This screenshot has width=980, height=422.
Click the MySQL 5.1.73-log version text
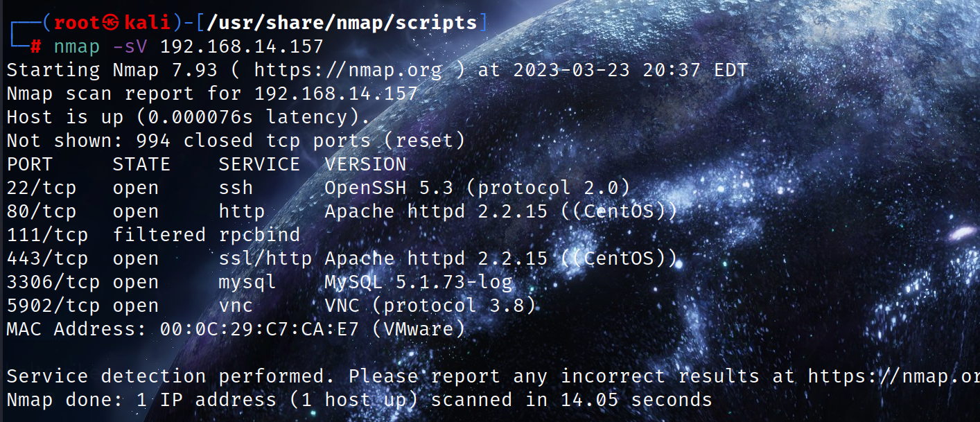pyautogui.click(x=419, y=282)
